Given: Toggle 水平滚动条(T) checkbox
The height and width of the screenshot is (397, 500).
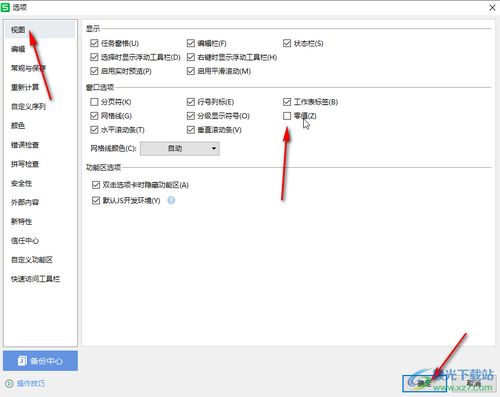Looking at the screenshot, I should tap(94, 130).
